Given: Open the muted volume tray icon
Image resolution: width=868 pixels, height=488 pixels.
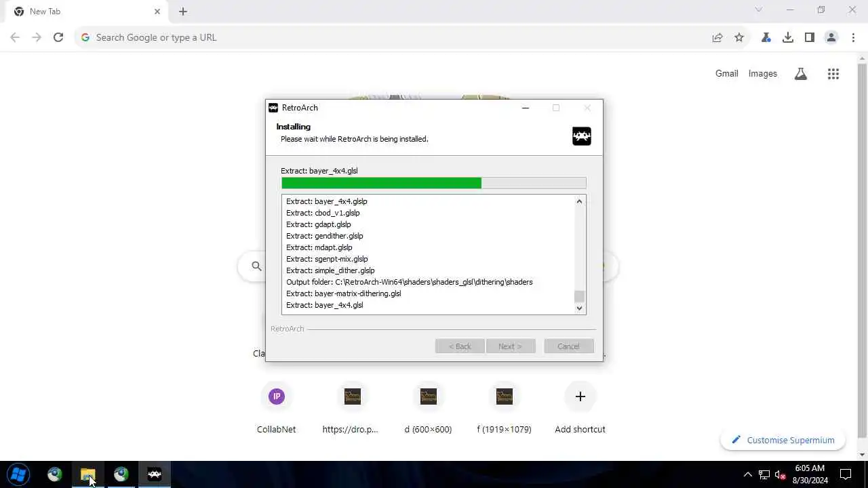Looking at the screenshot, I should click(x=781, y=474).
